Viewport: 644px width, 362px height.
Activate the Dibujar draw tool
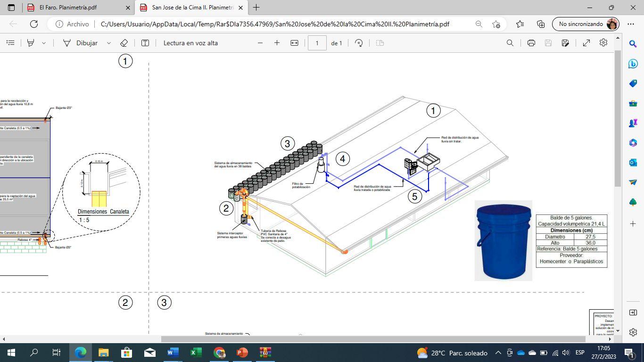[80, 43]
